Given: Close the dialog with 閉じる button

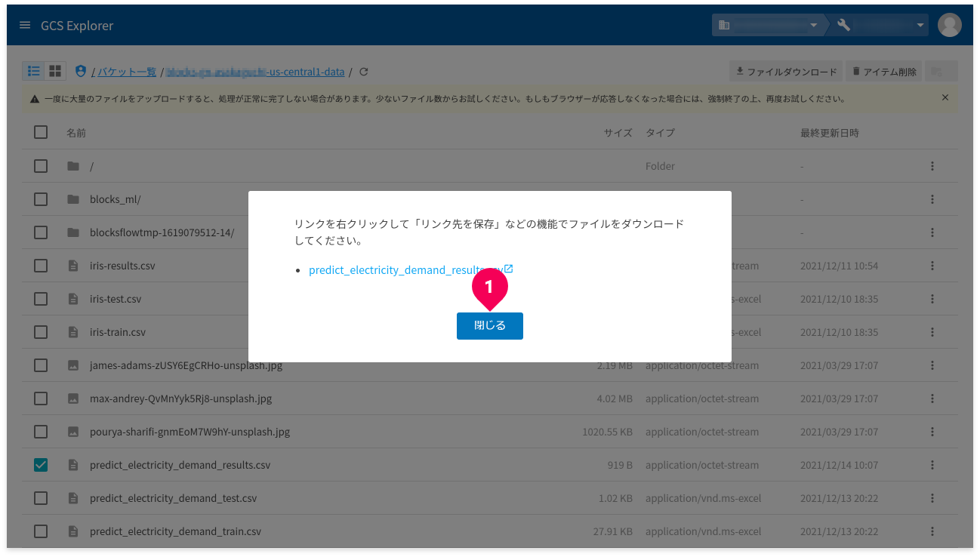Looking at the screenshot, I should click(489, 326).
